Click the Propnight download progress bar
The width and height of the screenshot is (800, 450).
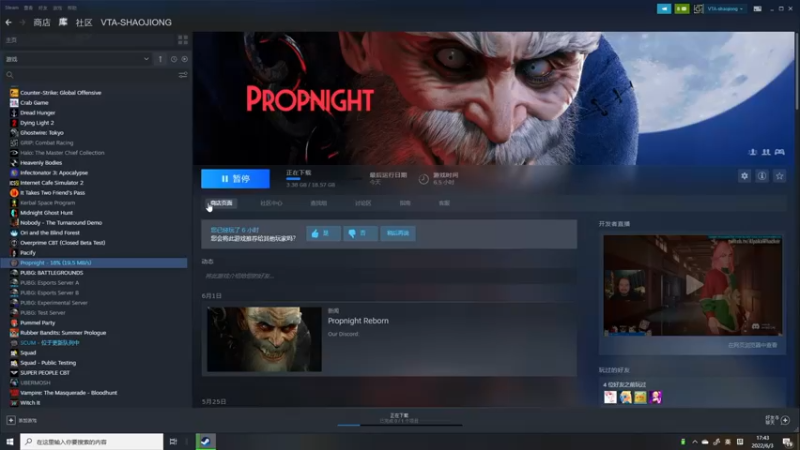(324, 179)
